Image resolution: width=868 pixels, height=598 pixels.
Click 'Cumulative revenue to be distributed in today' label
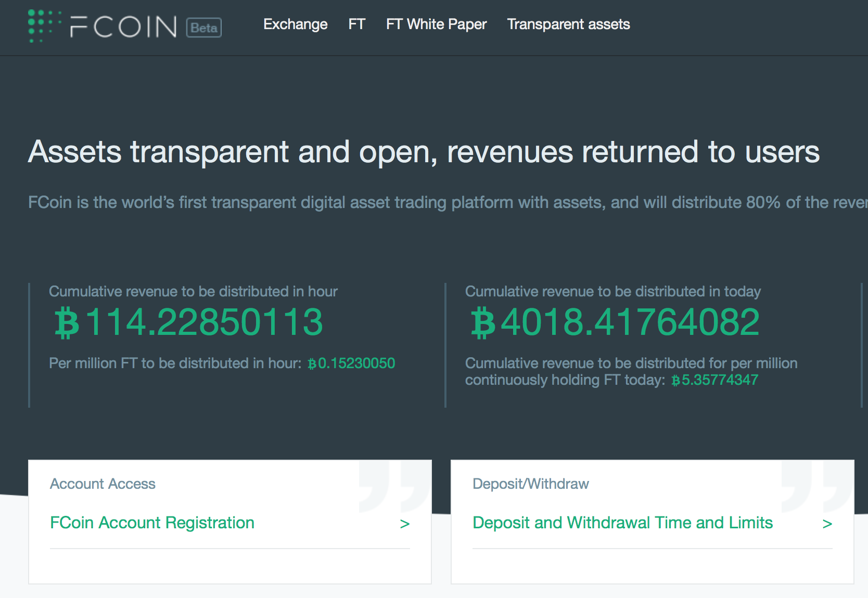pos(613,291)
